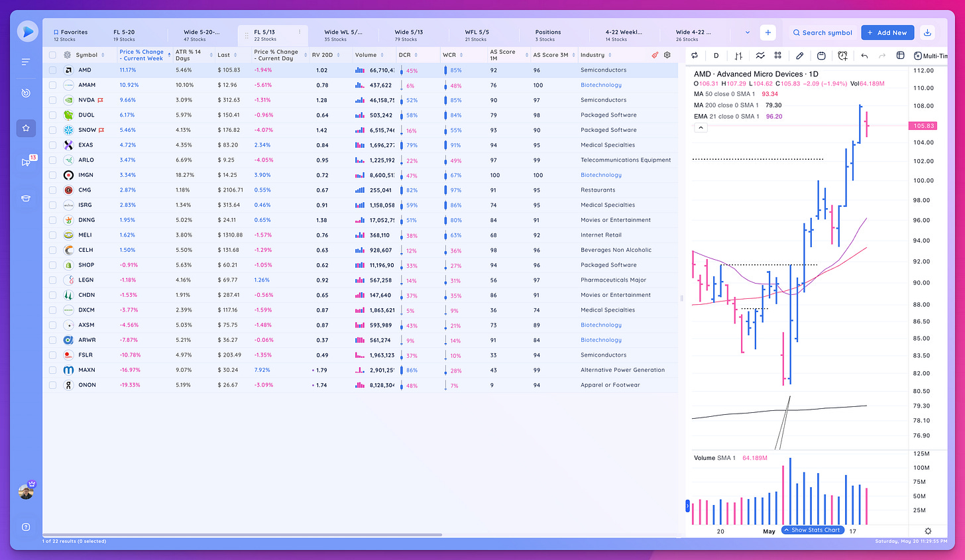Viewport: 965px width, 560px height.
Task: Open the Multi-Timeframe button
Action: (931, 56)
